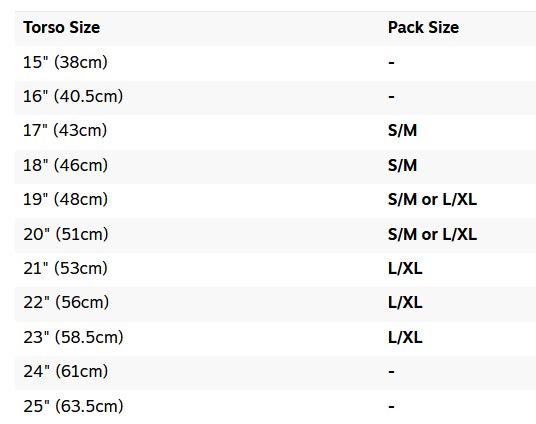This screenshot has width=536, height=424.
Task: Select S/M or L/XL for 19" torso
Action: pyautogui.click(x=432, y=199)
